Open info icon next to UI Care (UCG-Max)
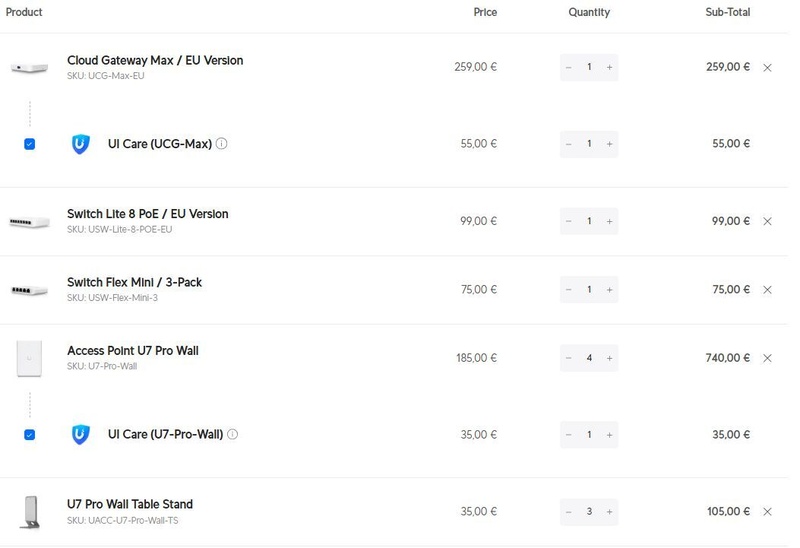 click(x=221, y=143)
